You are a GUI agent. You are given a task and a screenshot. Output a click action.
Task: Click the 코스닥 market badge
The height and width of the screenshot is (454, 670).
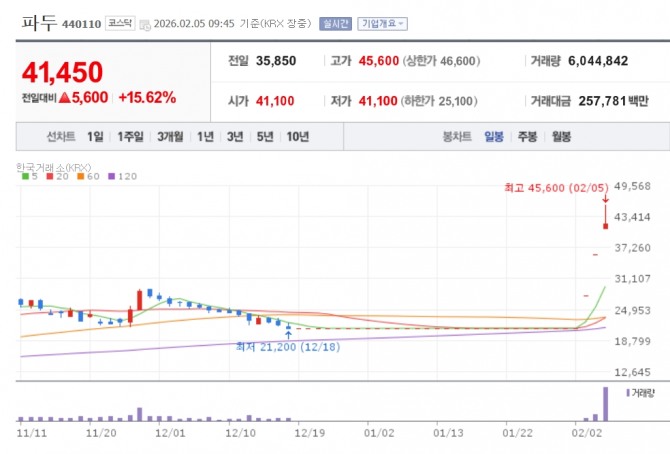click(x=120, y=23)
